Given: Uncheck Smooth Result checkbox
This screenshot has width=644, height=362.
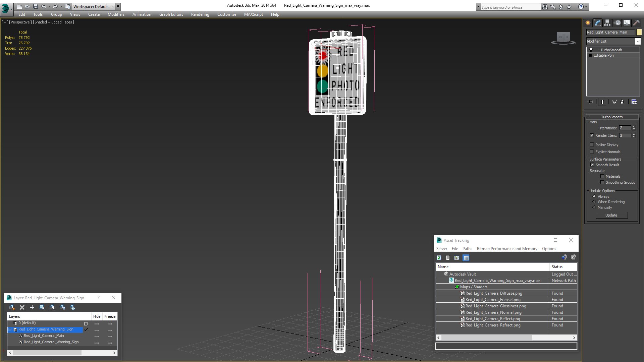Looking at the screenshot, I should (592, 165).
